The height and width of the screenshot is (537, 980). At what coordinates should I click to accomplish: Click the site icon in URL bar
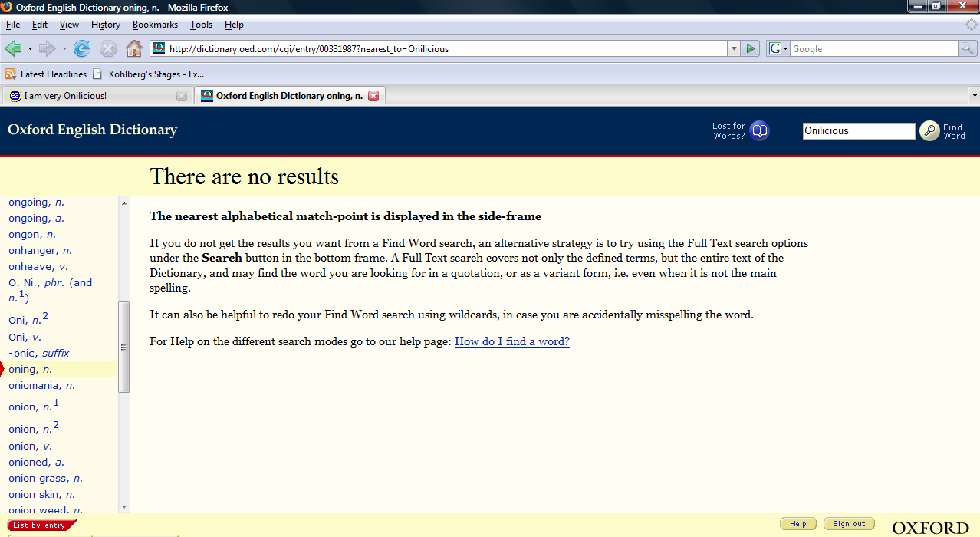159,48
